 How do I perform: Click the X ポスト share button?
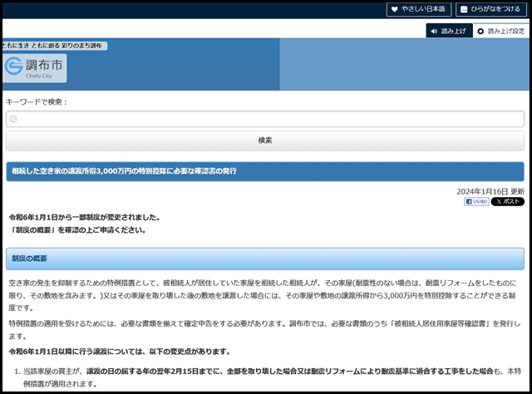pos(508,202)
